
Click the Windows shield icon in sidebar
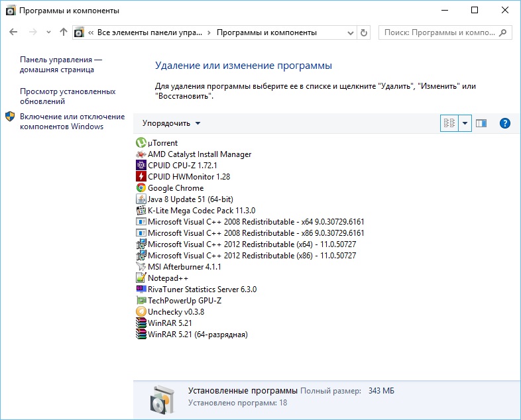point(10,117)
